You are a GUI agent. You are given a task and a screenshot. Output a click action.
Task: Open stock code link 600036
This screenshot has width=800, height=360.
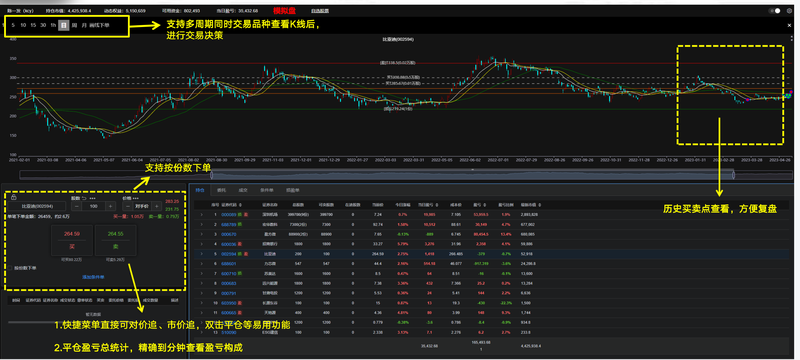[x=229, y=244]
